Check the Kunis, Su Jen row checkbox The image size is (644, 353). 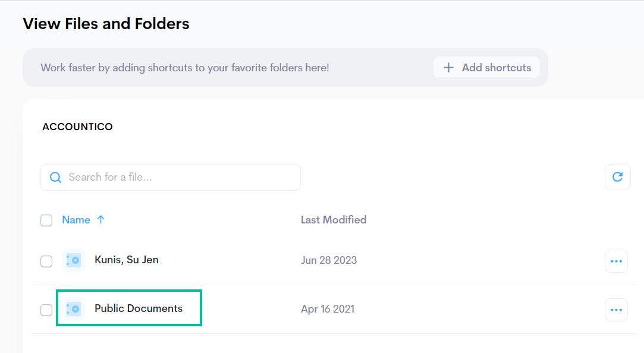[46, 261]
